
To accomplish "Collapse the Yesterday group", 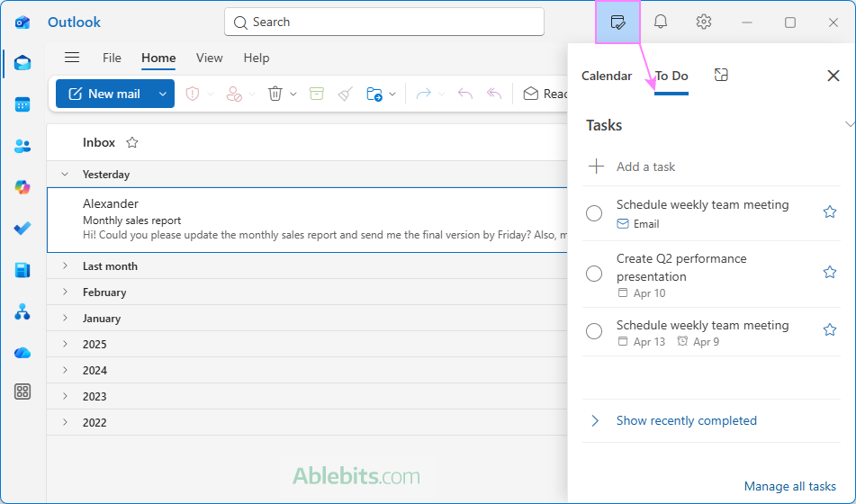I will 65,175.
